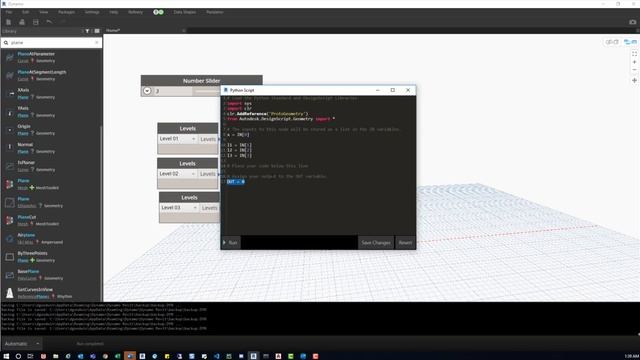Click the library layout icon next to filter
The width and height of the screenshot is (640, 360).
[x=97, y=31]
